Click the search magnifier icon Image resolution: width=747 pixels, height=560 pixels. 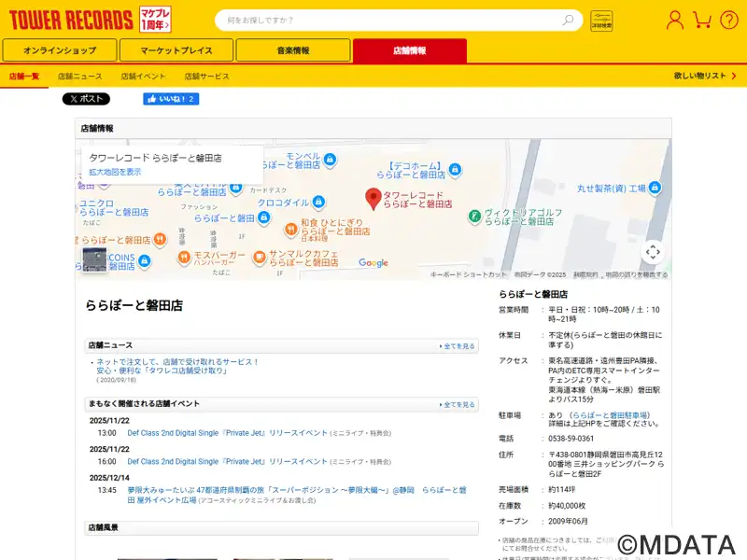(x=568, y=20)
